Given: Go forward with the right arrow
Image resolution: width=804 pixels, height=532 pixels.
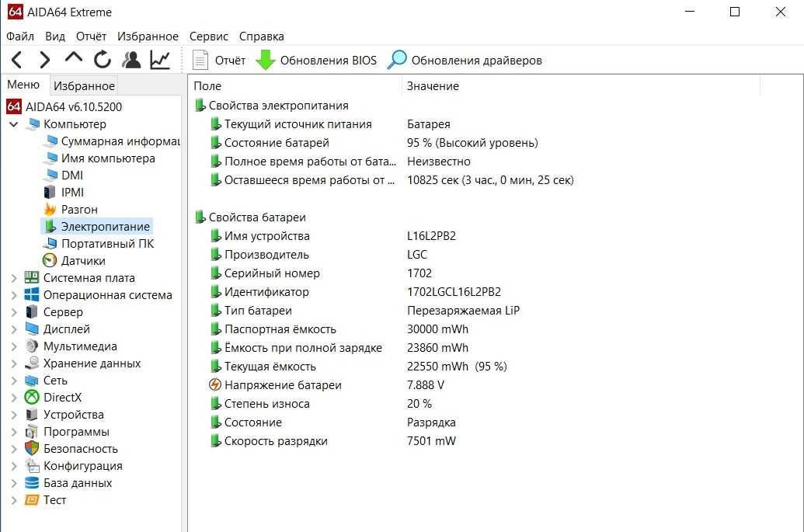Looking at the screenshot, I should pos(45,60).
